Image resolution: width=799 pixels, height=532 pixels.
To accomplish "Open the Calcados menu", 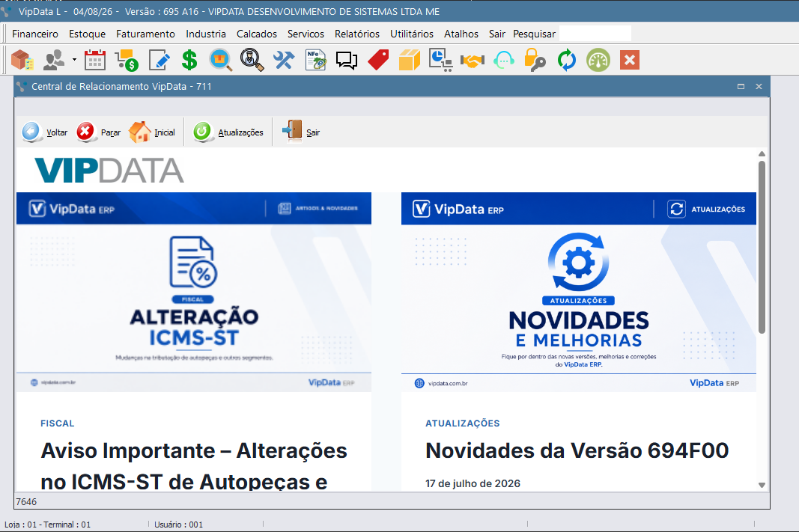I will tap(257, 34).
